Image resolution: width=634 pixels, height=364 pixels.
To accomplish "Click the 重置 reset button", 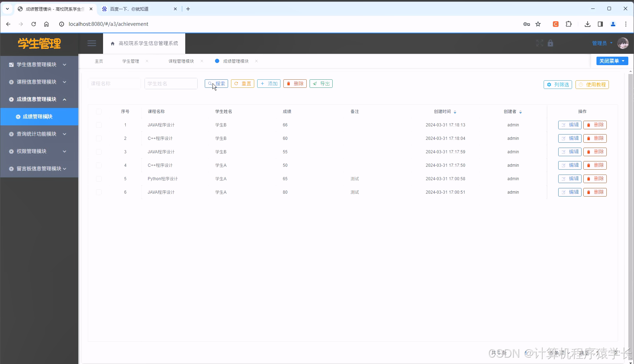I will pyautogui.click(x=243, y=84).
